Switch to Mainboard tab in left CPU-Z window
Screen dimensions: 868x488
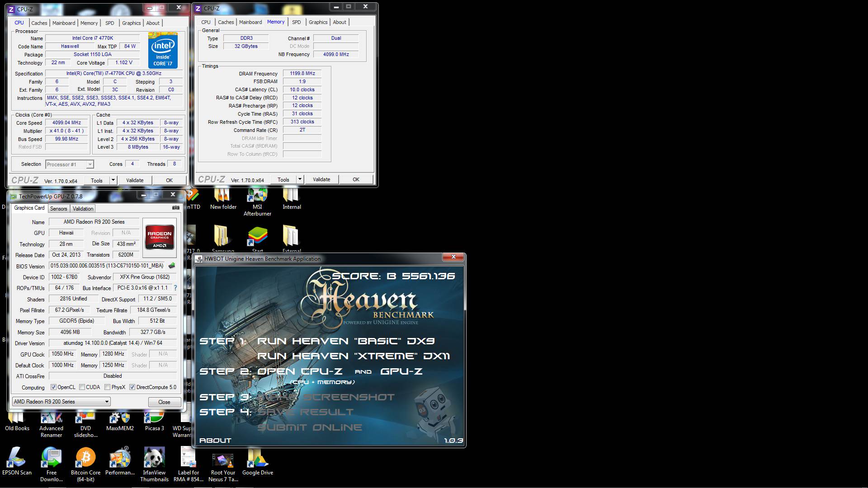[x=64, y=23]
